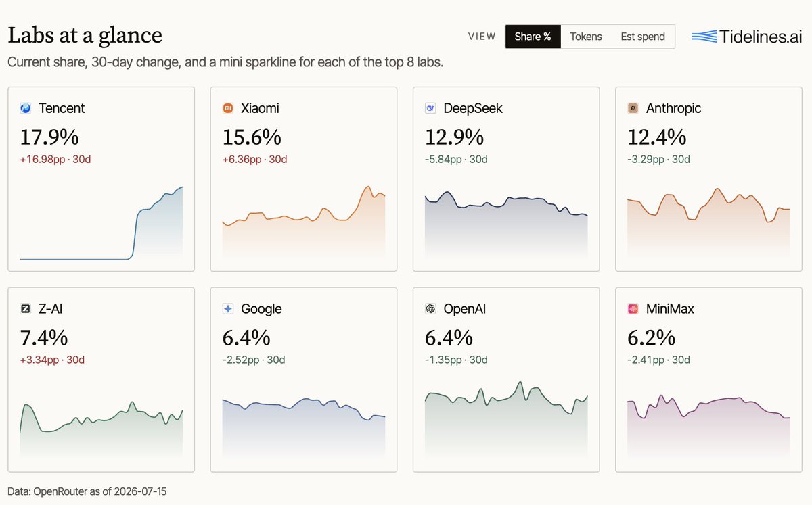Click the MiniMax logo icon
Viewport: 812px width, 505px height.
pos(633,309)
